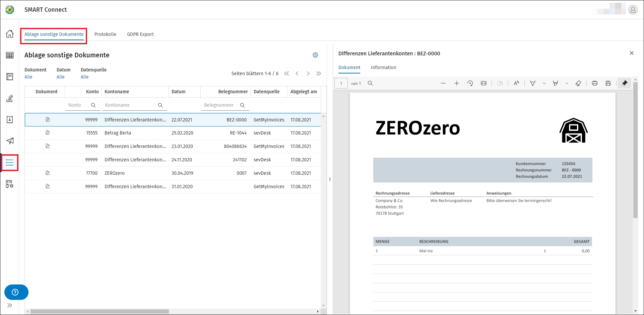
Task: Print the displayed document
Action: (595, 83)
